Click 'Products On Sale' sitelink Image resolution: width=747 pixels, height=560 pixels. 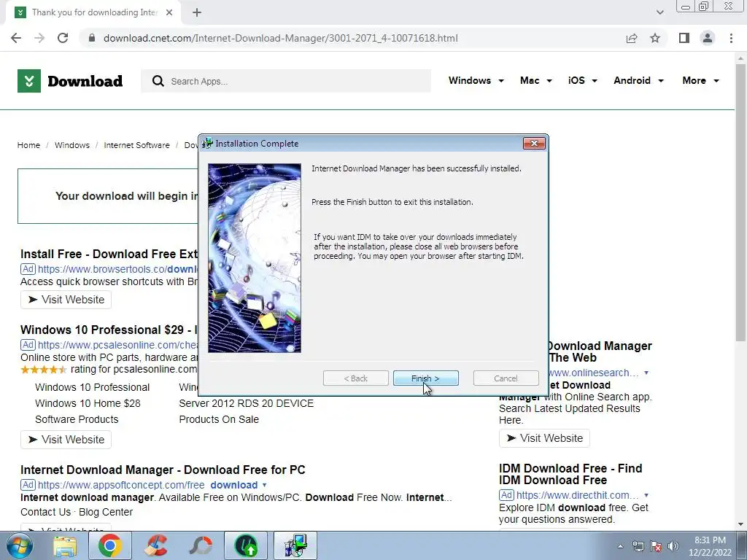pyautogui.click(x=219, y=419)
